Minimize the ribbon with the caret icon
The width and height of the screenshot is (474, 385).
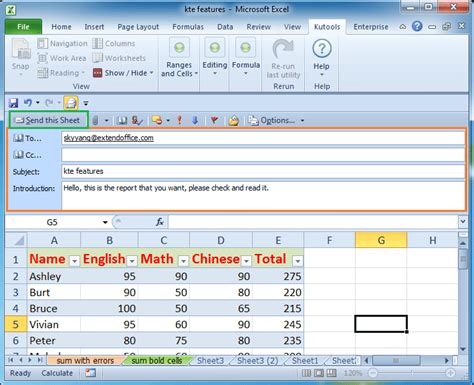(x=403, y=27)
